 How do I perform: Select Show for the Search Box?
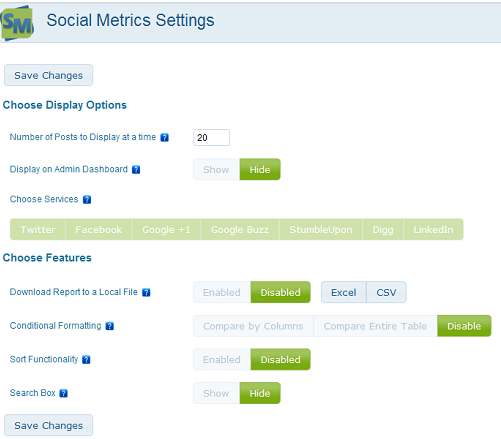pyautogui.click(x=216, y=393)
